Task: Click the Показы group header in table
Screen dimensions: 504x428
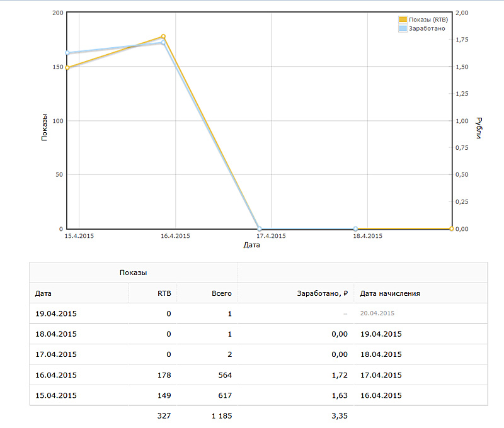Action: point(134,273)
